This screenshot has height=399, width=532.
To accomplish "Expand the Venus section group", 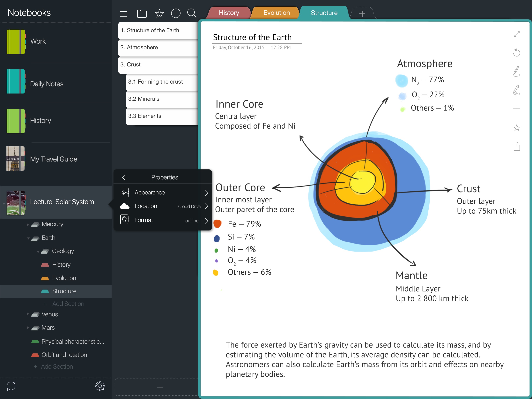I will (x=28, y=314).
